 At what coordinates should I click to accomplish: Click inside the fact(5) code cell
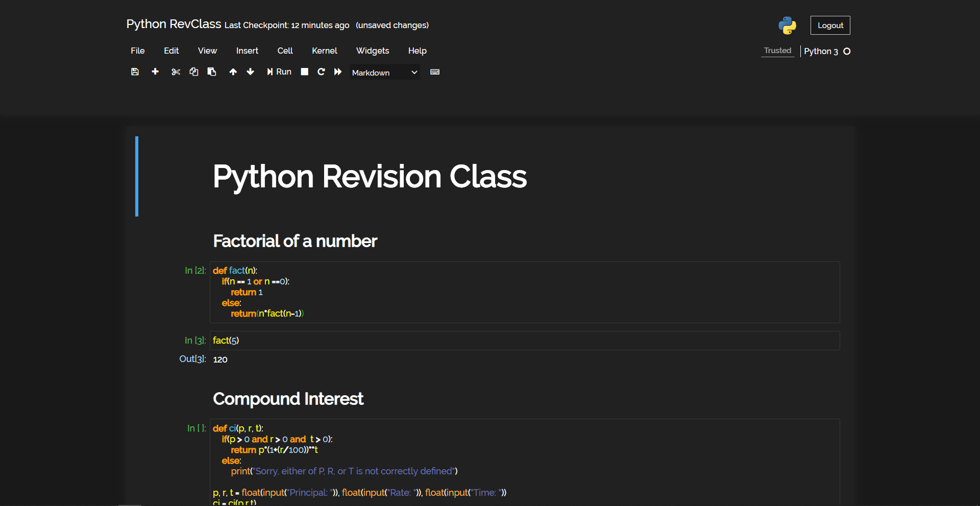510,341
